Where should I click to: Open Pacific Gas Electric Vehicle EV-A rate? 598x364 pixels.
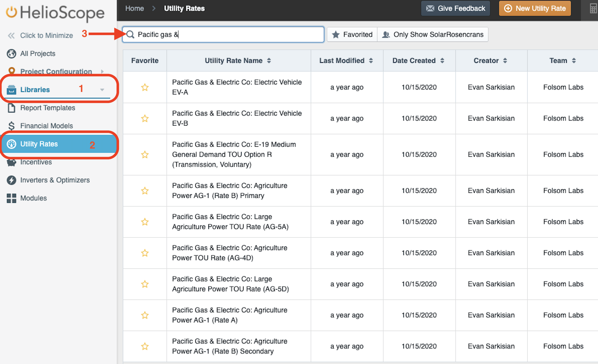[237, 87]
